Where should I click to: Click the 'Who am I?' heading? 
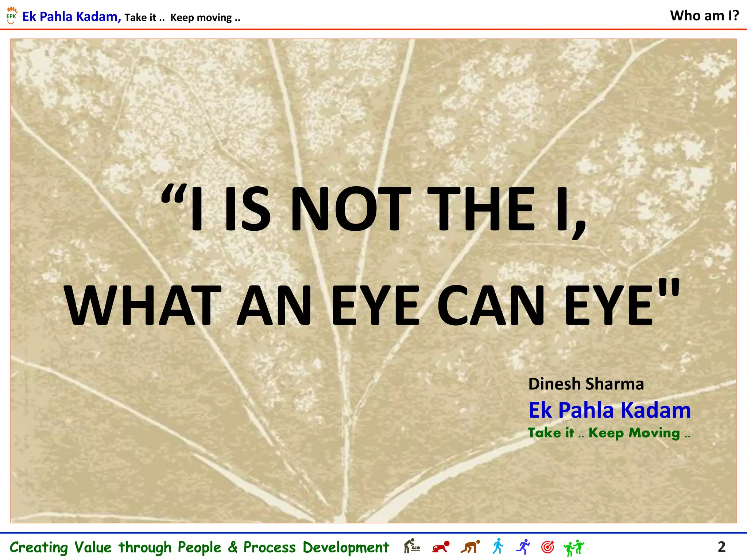pos(704,16)
